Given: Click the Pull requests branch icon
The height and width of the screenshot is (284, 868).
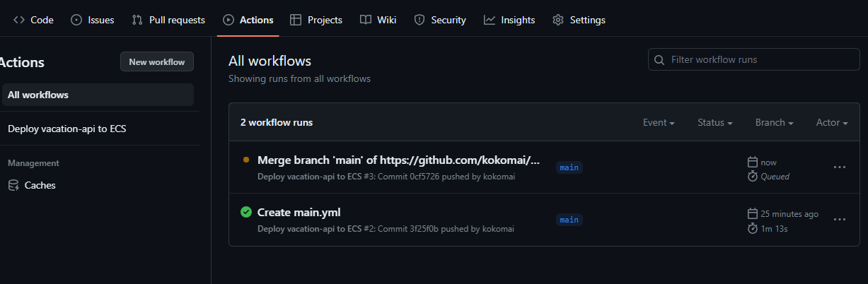Looking at the screenshot, I should click(x=137, y=20).
